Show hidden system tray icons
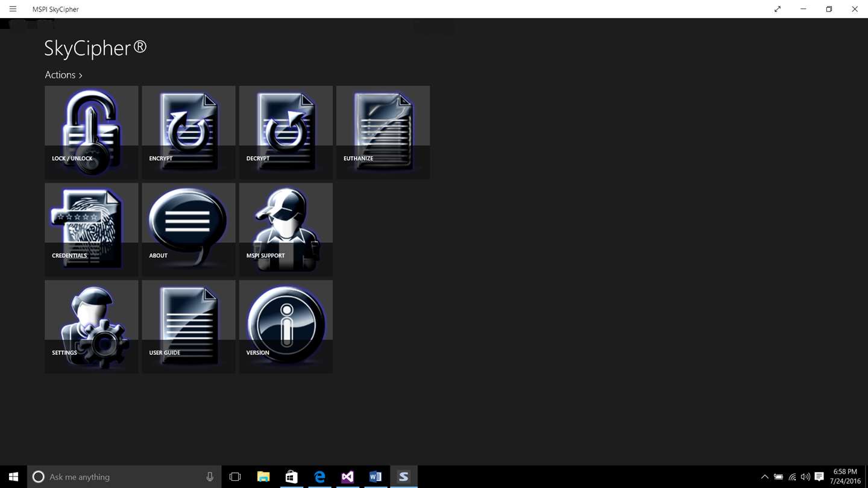 (765, 477)
